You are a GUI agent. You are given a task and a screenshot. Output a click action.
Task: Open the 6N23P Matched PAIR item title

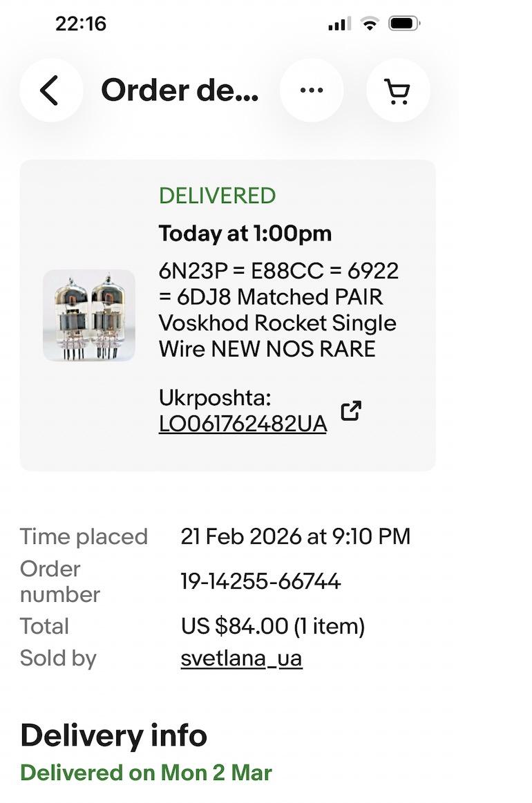(278, 310)
